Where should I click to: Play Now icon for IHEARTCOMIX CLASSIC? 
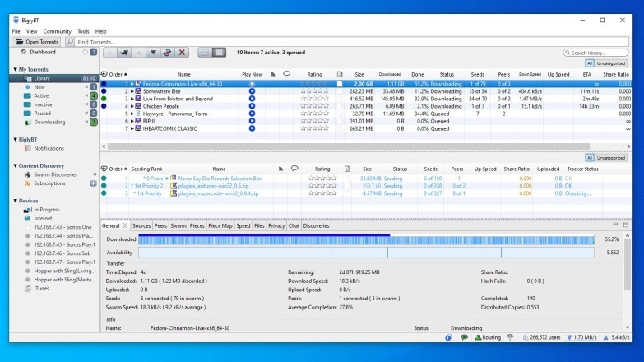pos(252,128)
